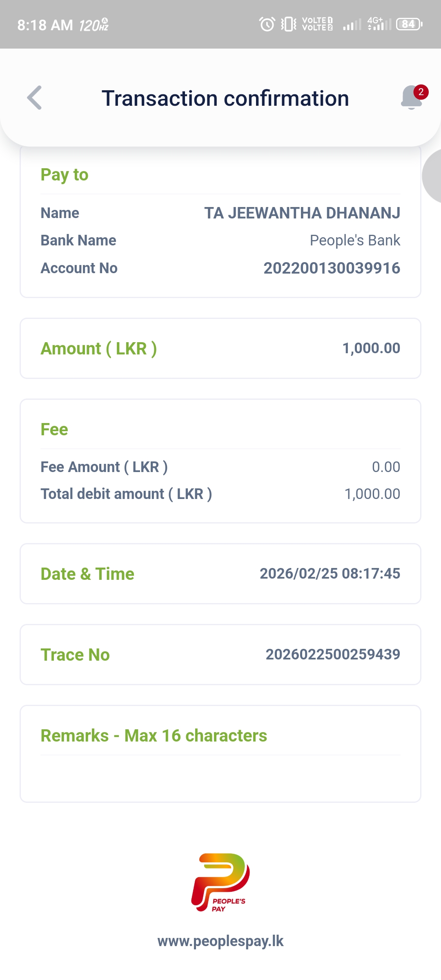
Task: Tap the alarm clock status icon
Action: (x=267, y=24)
